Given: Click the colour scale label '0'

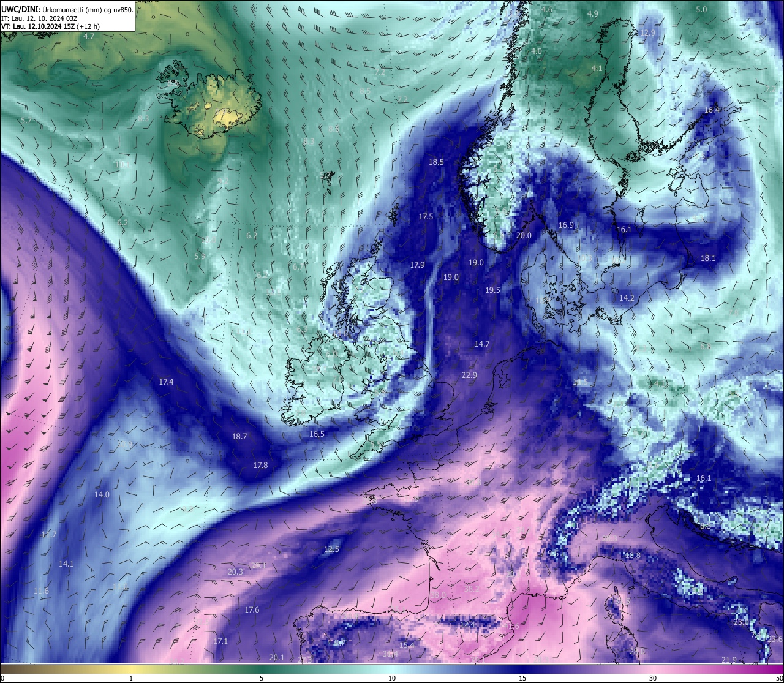Looking at the screenshot, I should point(2,678).
